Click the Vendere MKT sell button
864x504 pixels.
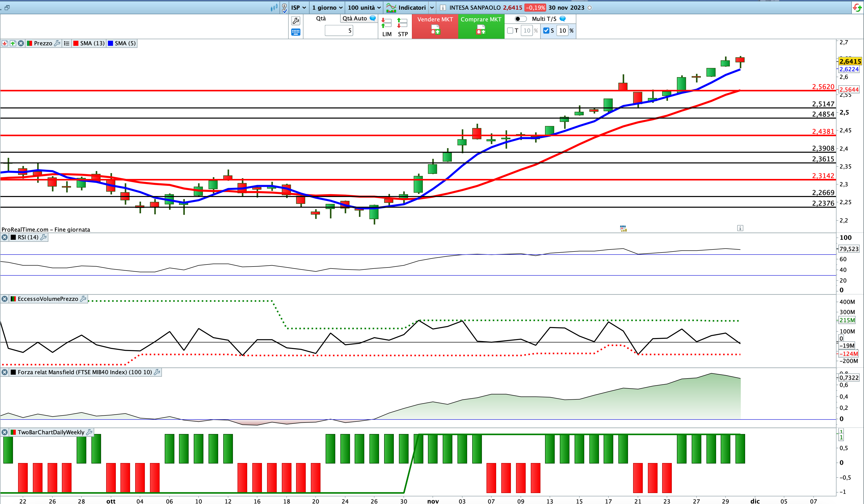click(x=435, y=26)
